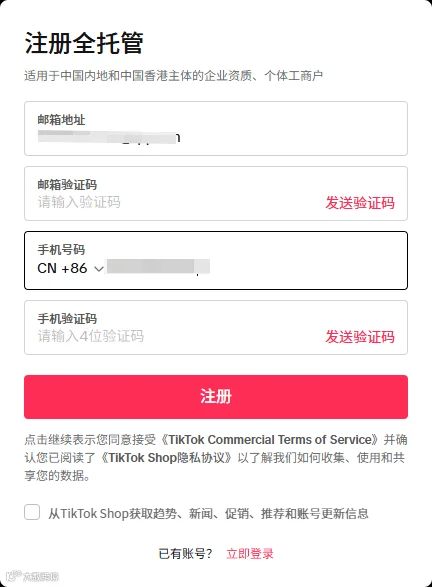Click the 手机验证码 field label
The image size is (432, 587).
[x=67, y=319]
